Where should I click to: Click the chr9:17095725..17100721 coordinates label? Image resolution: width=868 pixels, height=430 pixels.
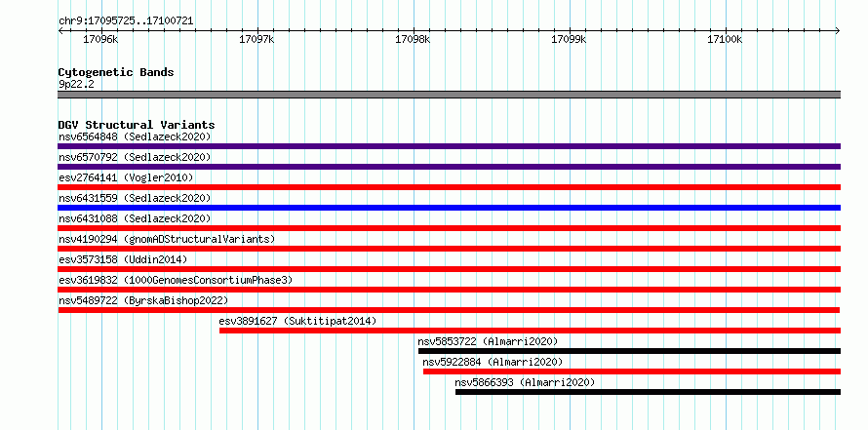pos(126,21)
